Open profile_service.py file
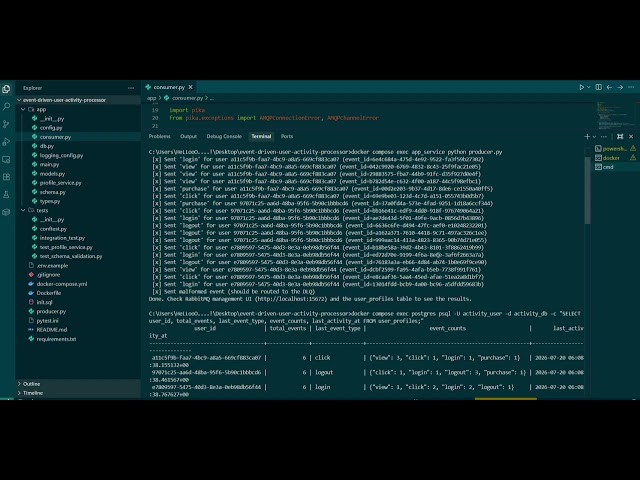 pyautogui.click(x=60, y=183)
